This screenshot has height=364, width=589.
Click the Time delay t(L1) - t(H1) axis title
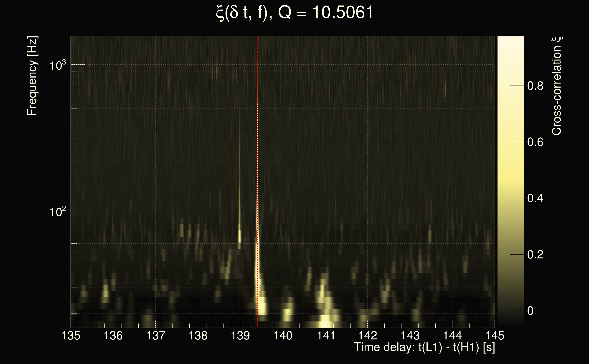424,347
